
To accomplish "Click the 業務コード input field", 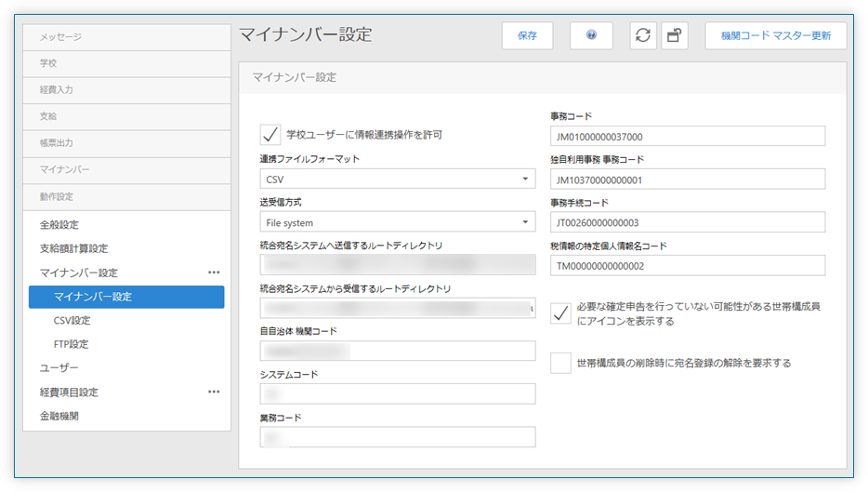I will 398,437.
